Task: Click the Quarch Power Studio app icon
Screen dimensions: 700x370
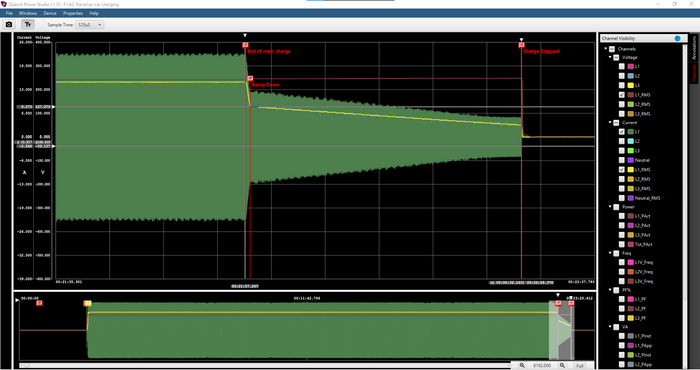Action: tap(4, 4)
